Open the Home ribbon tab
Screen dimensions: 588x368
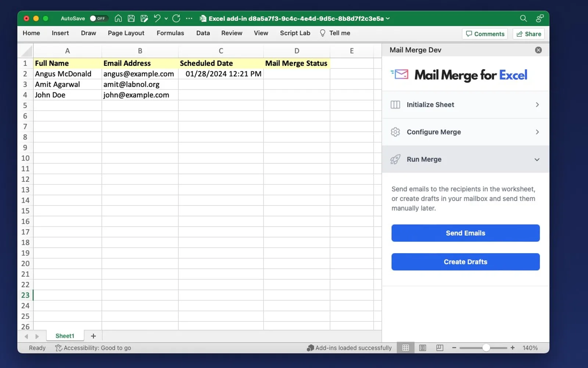[x=31, y=33]
